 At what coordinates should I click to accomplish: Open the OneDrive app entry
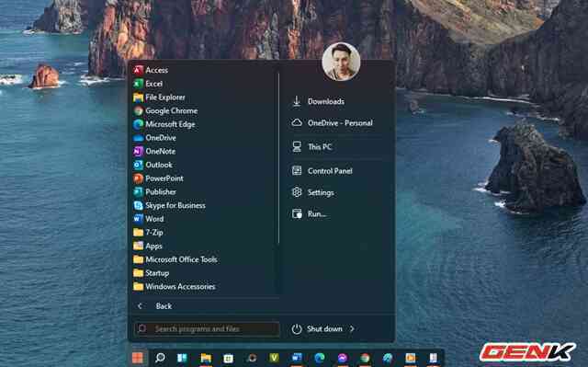click(x=154, y=138)
